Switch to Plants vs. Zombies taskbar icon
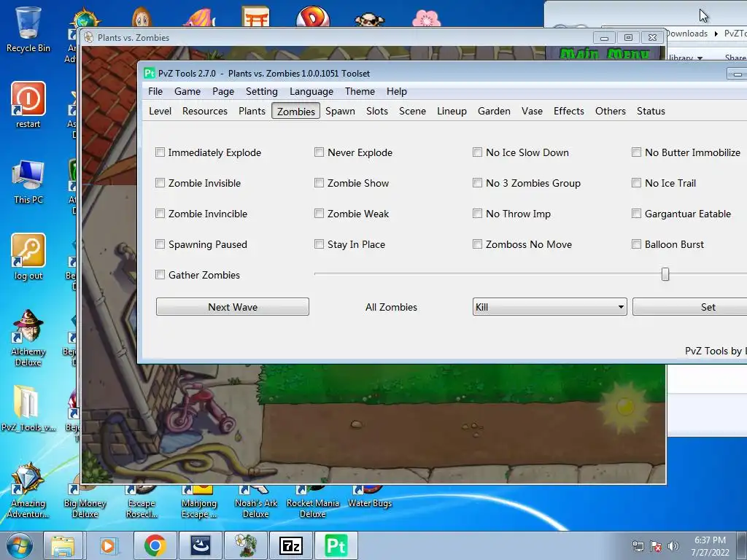747x560 pixels. 245,545
